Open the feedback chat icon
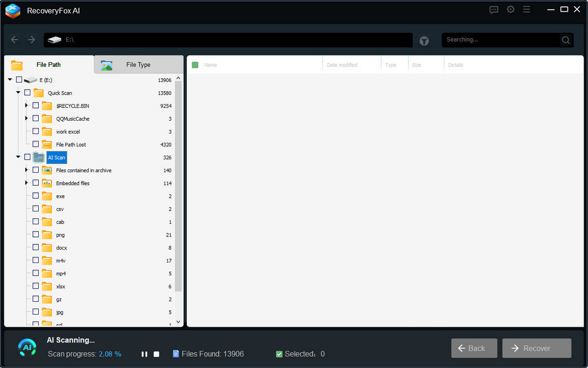This screenshot has width=588, height=368. (x=493, y=9)
